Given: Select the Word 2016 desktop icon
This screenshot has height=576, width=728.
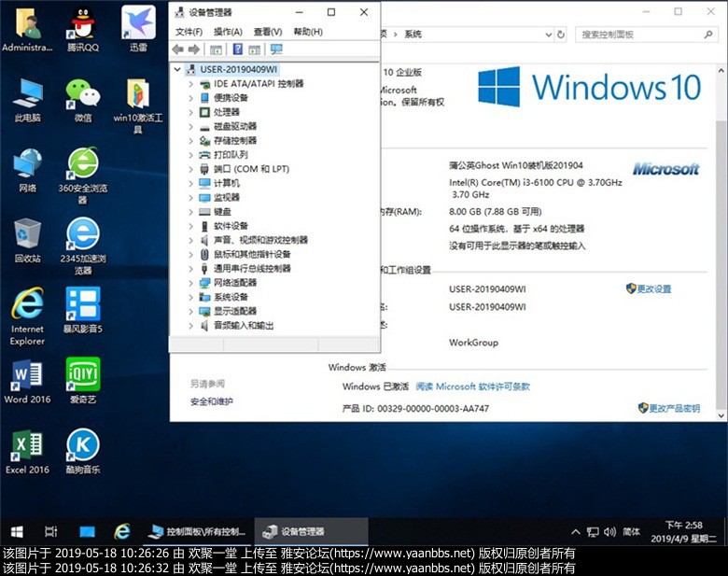Looking at the screenshot, I should [27, 381].
